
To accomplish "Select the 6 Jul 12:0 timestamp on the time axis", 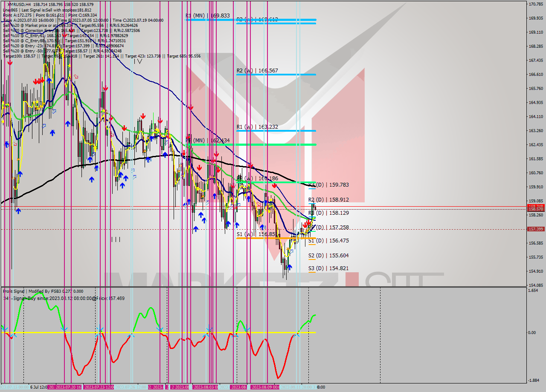I will coord(38,388).
